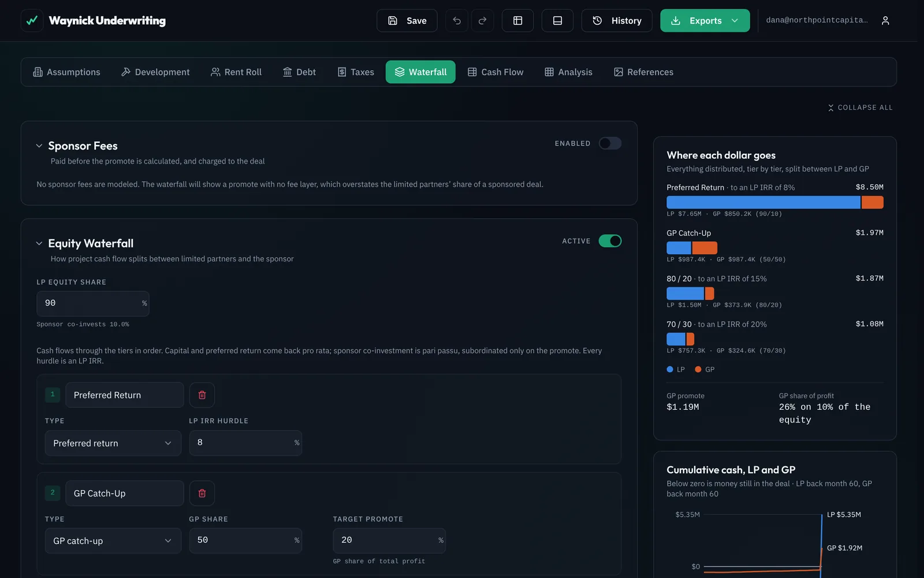Click tier number 1 badge
The width and height of the screenshot is (924, 578).
point(53,395)
